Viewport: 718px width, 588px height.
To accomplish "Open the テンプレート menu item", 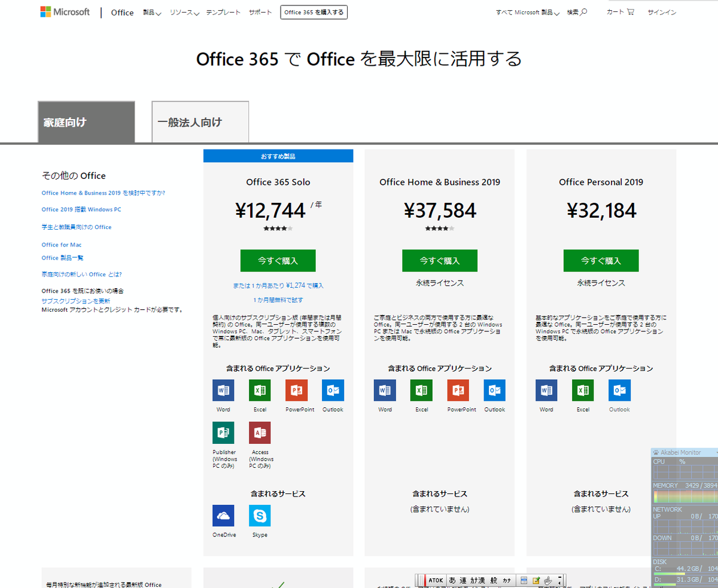I will click(223, 13).
